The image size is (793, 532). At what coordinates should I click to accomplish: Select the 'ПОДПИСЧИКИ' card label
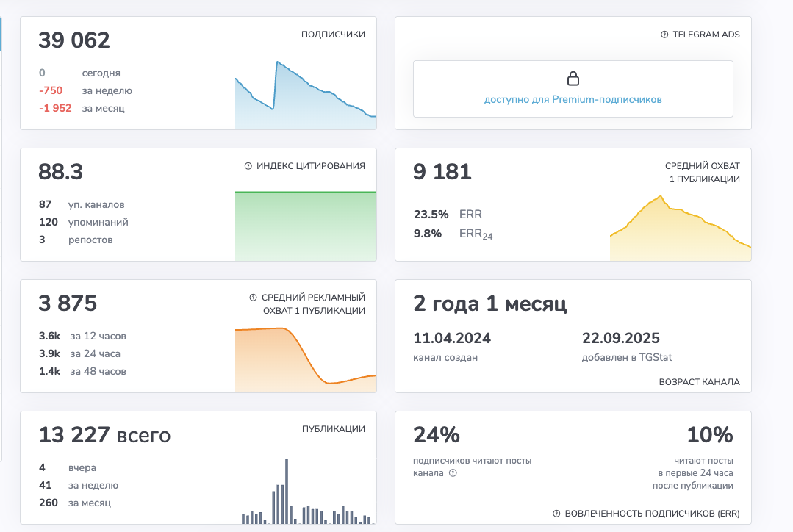[x=333, y=35]
